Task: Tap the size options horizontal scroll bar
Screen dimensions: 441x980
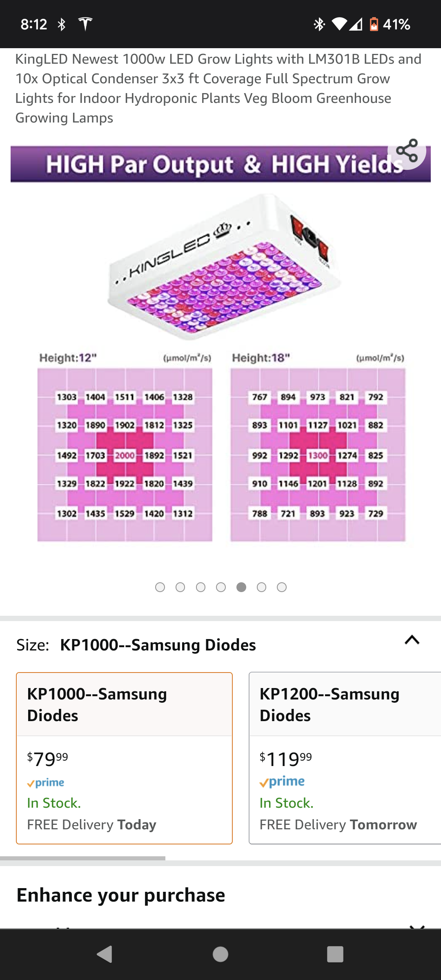Action: pyautogui.click(x=82, y=858)
